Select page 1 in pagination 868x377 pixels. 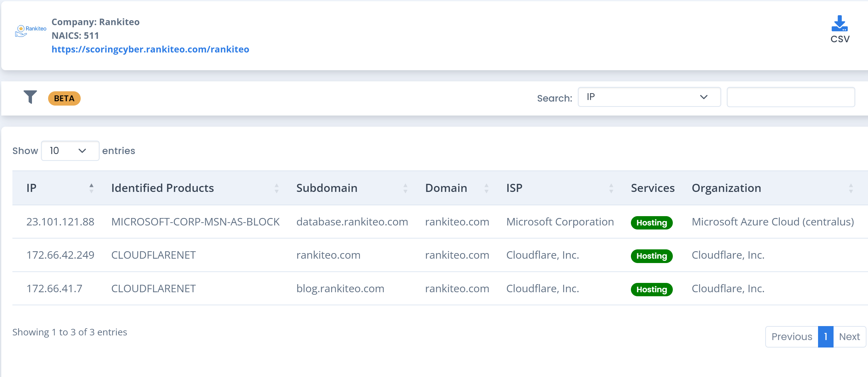[x=825, y=337]
